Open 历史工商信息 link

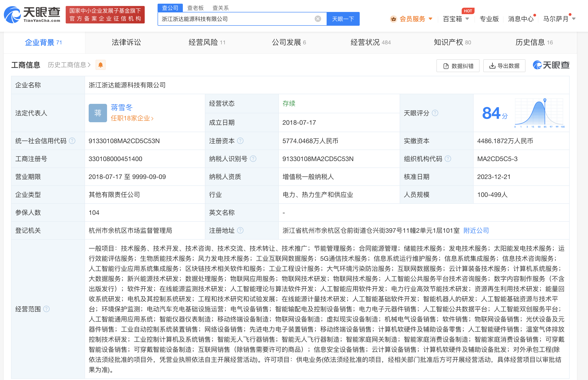[x=69, y=65]
